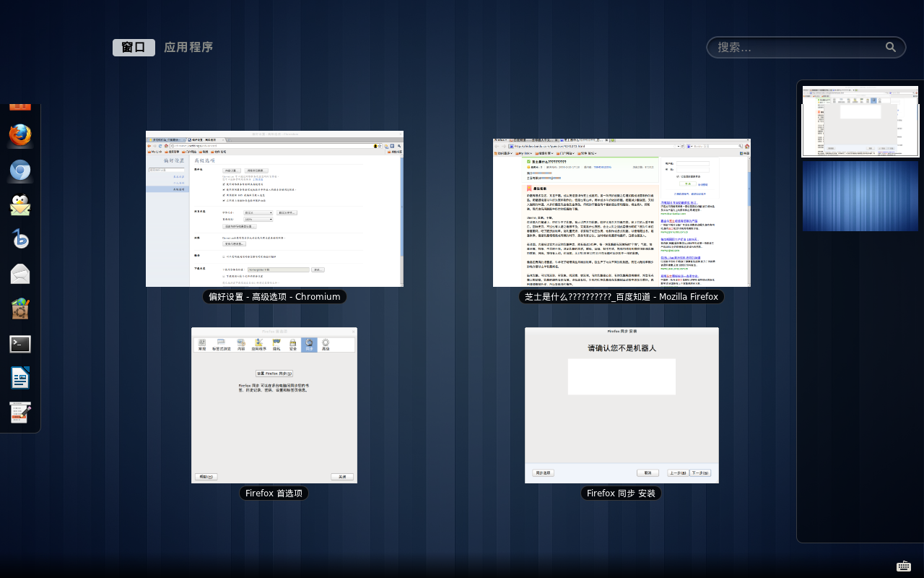Select the Firefox 首选项 window thumbnail
The width and height of the screenshot is (924, 578).
274,405
